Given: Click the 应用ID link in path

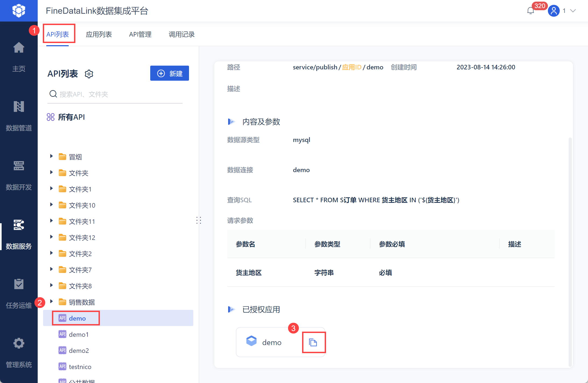Looking at the screenshot, I should coord(352,67).
